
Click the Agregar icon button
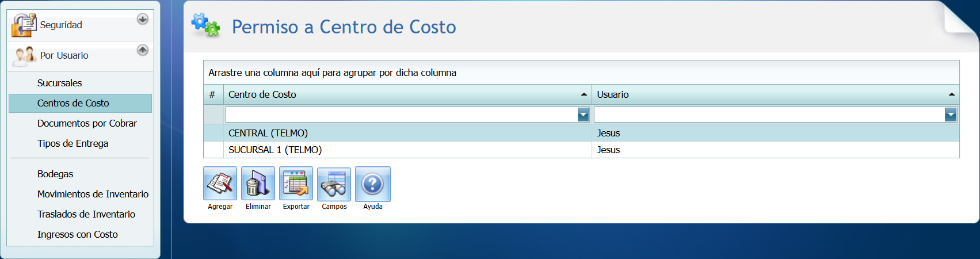coord(220,184)
